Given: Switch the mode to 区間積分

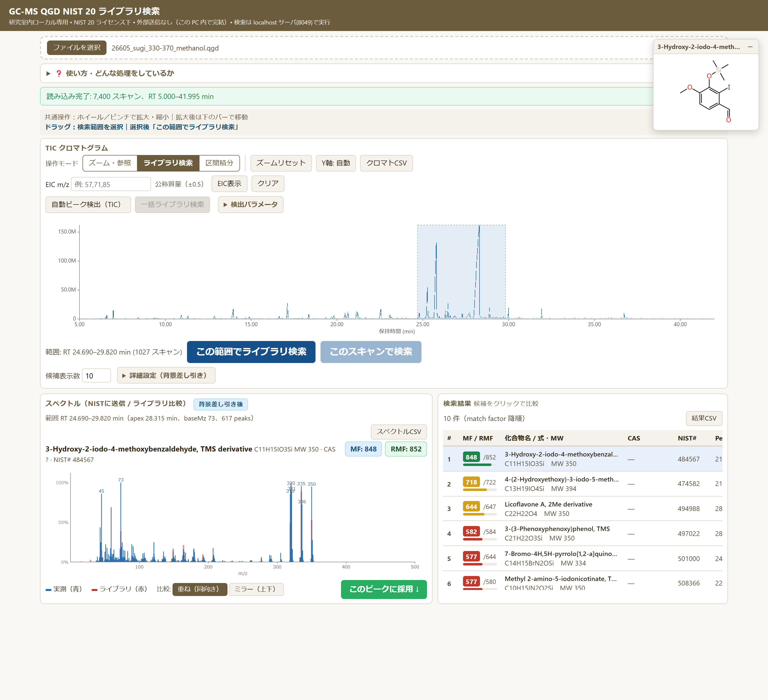Looking at the screenshot, I should coord(219,163).
